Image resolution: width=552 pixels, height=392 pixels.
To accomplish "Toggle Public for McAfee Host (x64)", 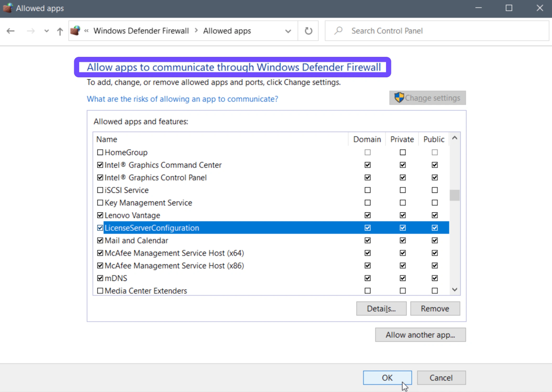I will coord(435,253).
